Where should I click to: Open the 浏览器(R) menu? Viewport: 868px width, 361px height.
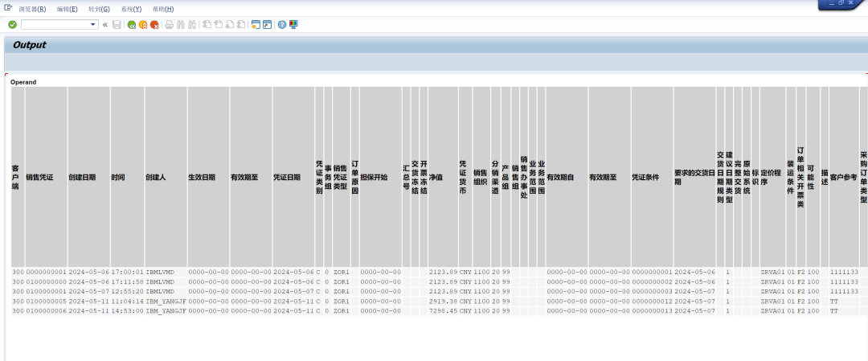pos(32,10)
